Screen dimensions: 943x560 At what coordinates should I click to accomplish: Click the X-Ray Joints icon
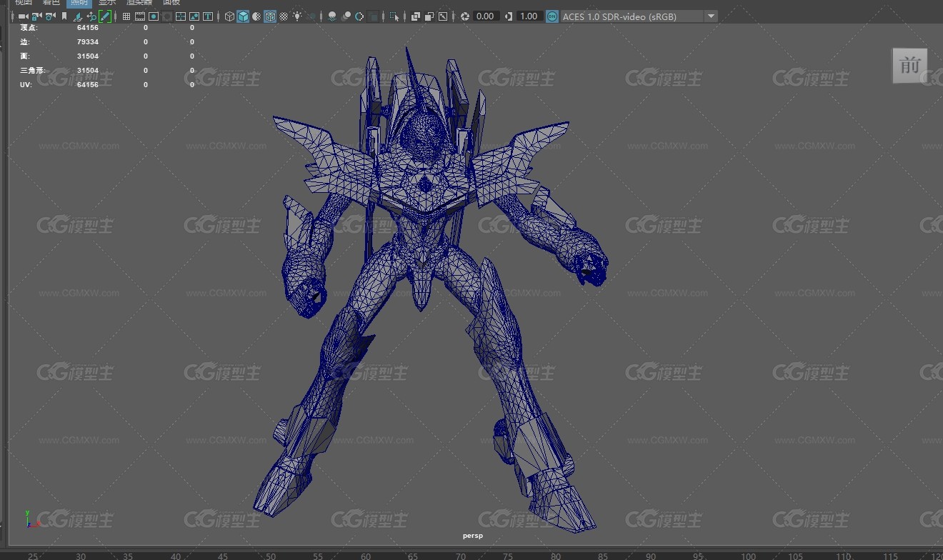[443, 16]
